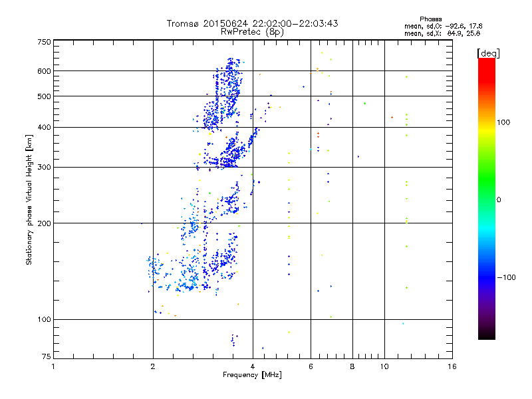
Task: Click the 'Phases' statistics heading
Action: [x=430, y=19]
